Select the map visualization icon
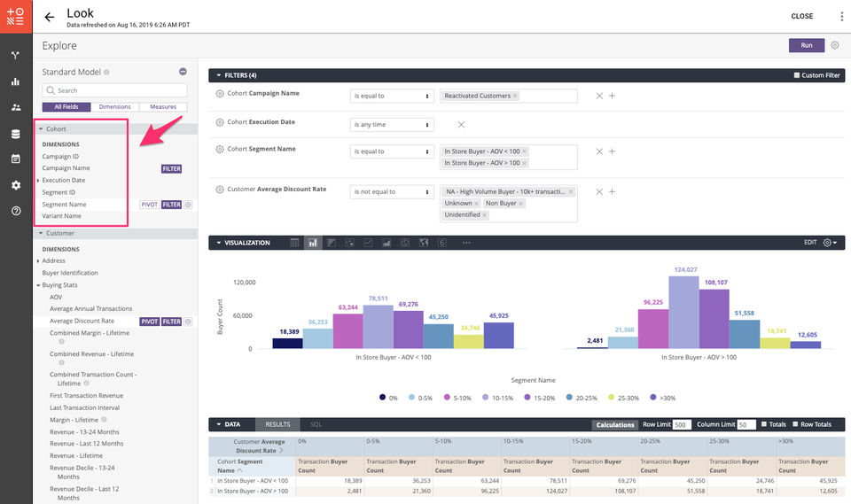 pos(424,243)
